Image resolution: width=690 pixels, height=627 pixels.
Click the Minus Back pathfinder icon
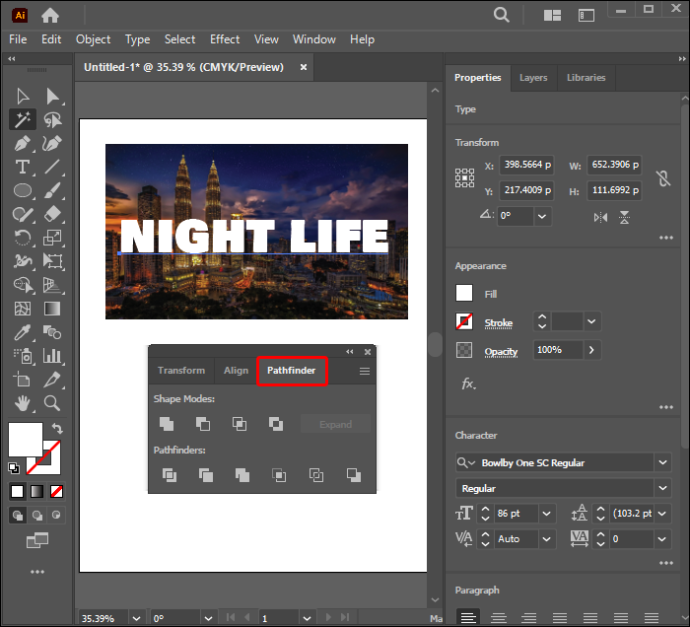click(x=353, y=475)
